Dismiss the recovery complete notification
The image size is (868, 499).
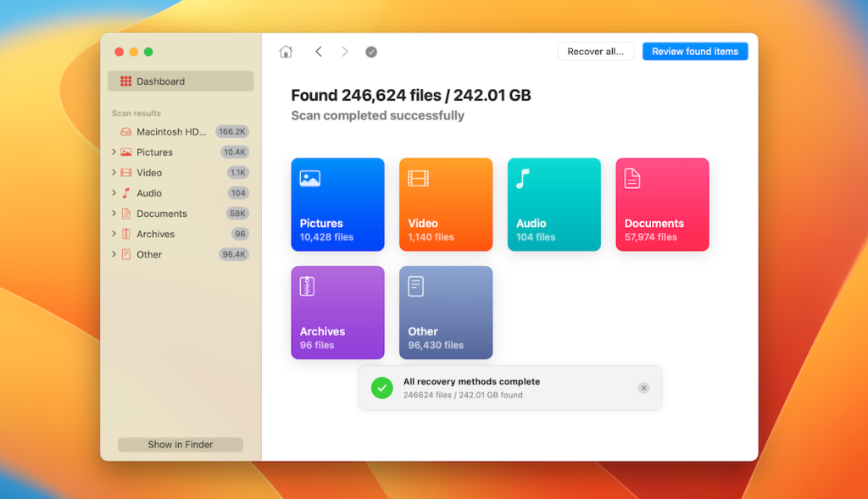(643, 388)
